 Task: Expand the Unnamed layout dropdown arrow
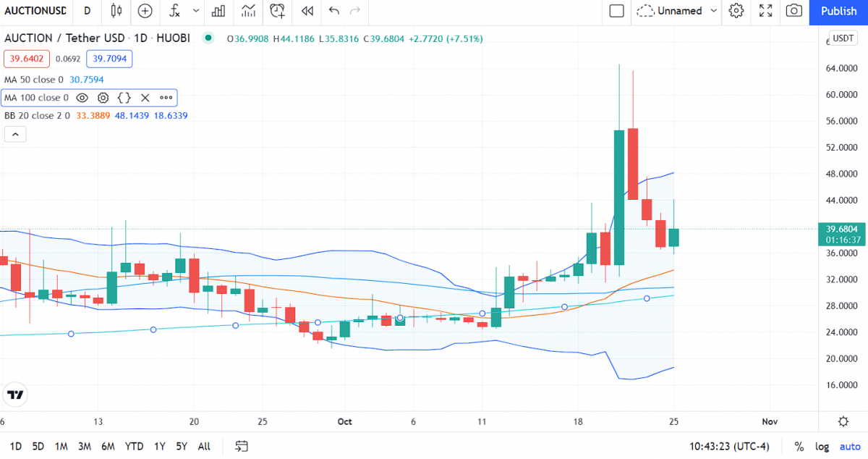714,11
